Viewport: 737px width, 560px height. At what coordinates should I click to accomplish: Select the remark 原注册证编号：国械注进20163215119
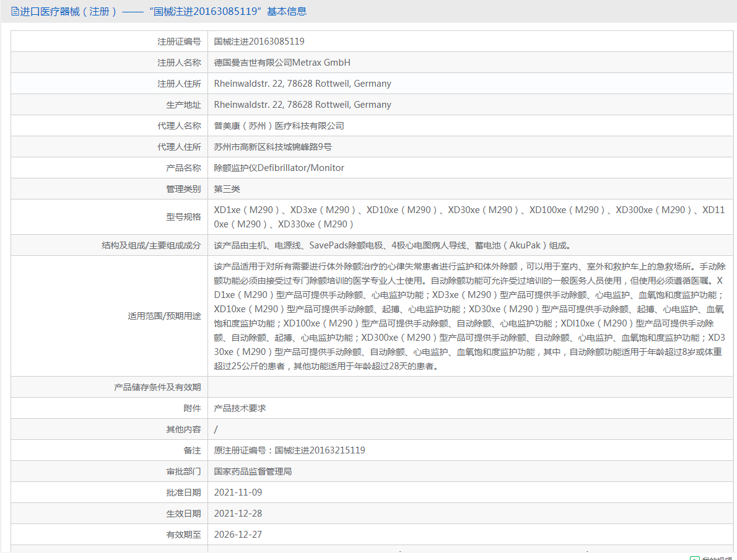290,450
